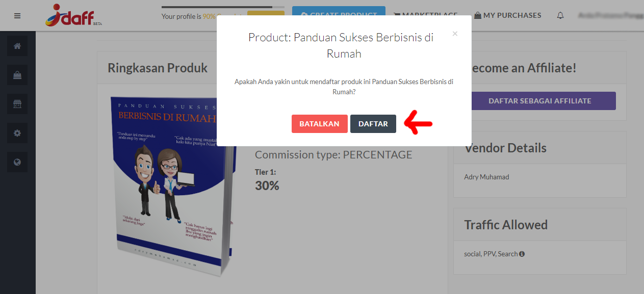
Task: Close the product dialog with X
Action: point(455,34)
